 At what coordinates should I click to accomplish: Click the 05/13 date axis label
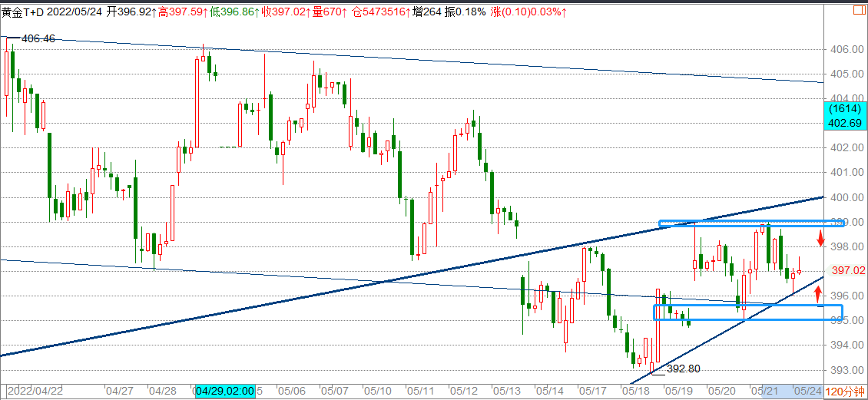(x=506, y=391)
